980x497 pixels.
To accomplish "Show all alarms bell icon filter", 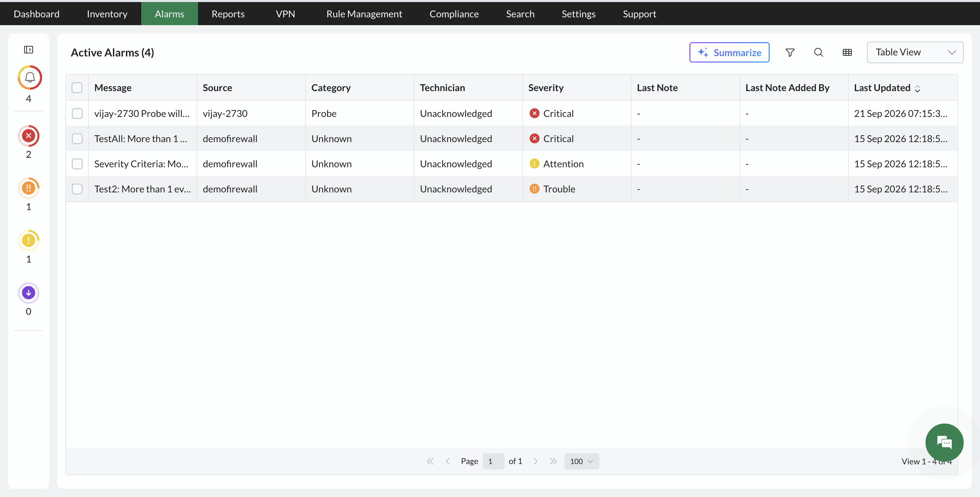I will pyautogui.click(x=30, y=78).
